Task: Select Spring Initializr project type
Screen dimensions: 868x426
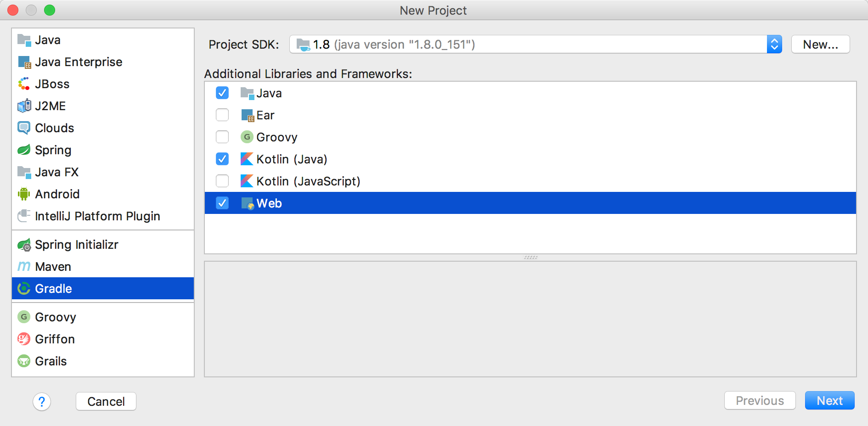Action: [x=103, y=245]
